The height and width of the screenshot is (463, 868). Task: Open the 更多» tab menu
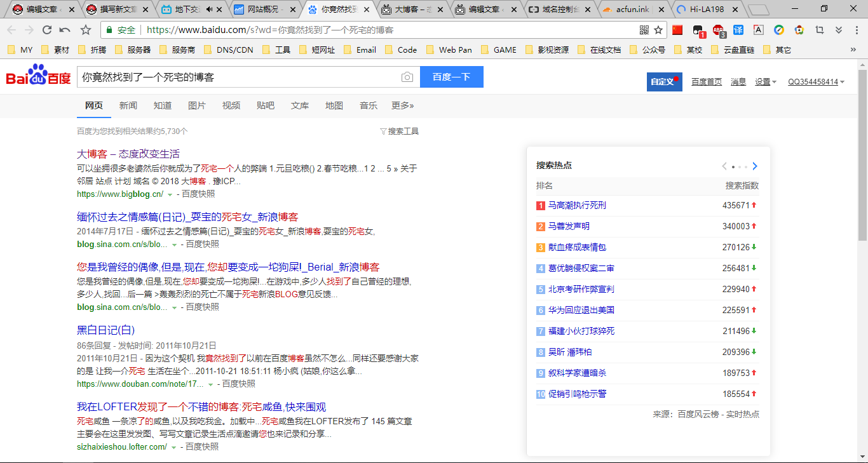coord(403,105)
